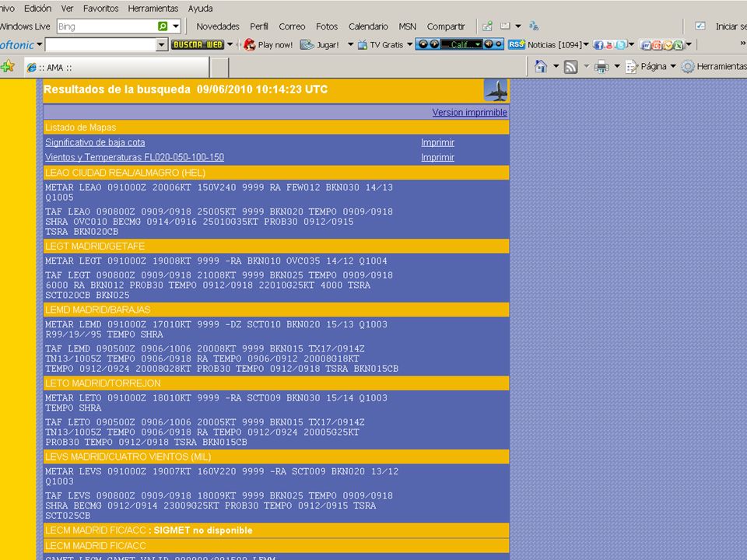
Task: Open MSN in Windows Live toolbar
Action: pyautogui.click(x=407, y=26)
